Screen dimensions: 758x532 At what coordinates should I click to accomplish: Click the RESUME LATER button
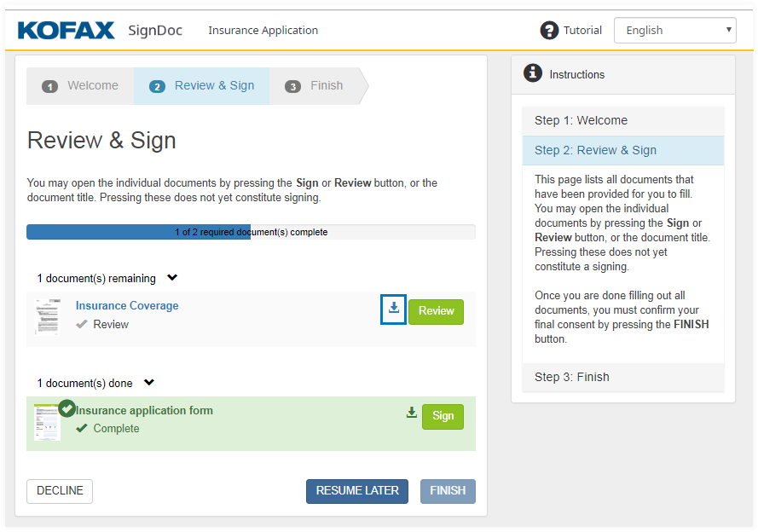point(357,491)
